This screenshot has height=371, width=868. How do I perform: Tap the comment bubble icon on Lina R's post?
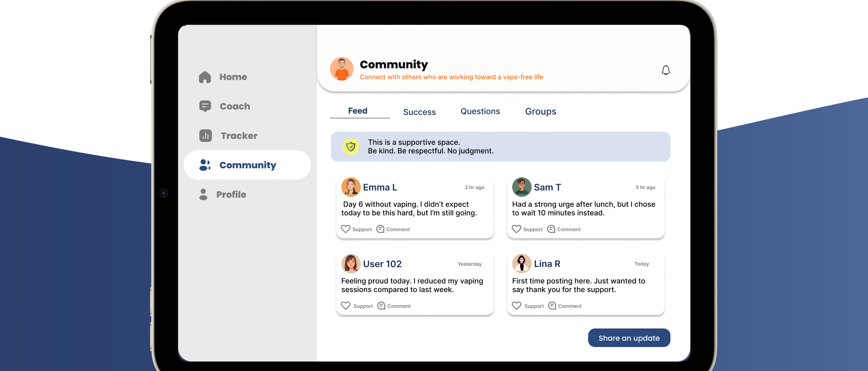552,305
